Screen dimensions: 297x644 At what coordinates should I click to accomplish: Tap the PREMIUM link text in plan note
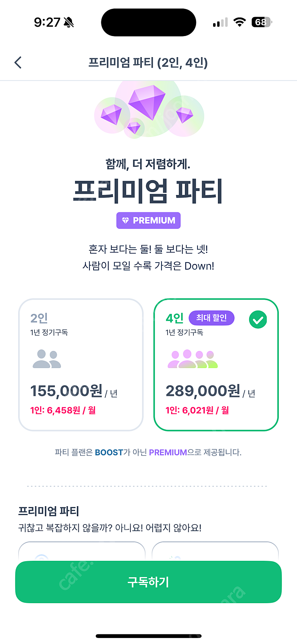[x=168, y=452]
